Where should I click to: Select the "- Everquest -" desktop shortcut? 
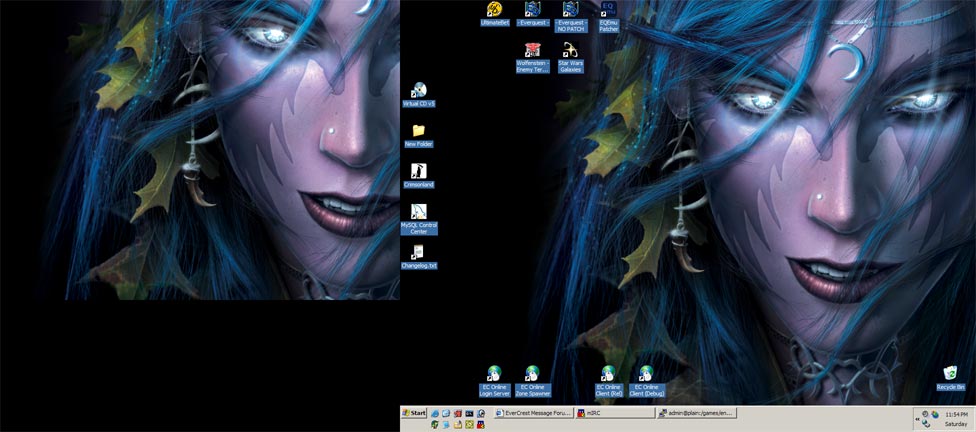coord(532,14)
